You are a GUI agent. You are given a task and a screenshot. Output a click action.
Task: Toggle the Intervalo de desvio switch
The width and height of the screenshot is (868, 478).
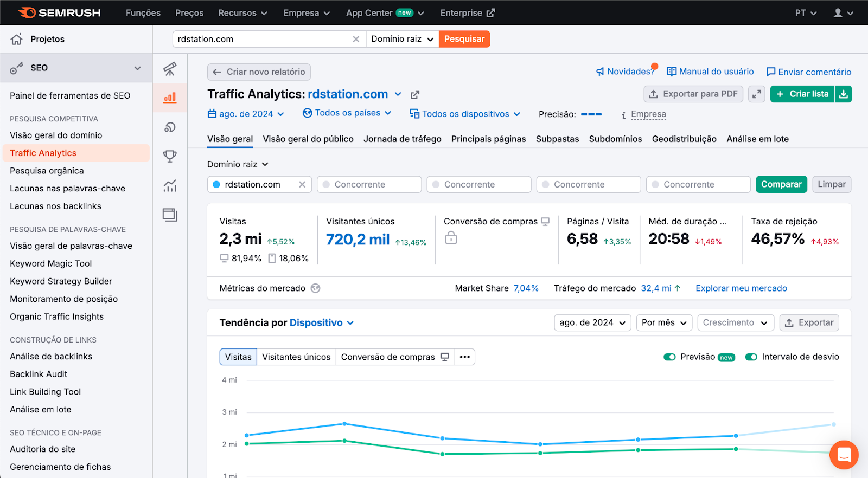tap(751, 357)
